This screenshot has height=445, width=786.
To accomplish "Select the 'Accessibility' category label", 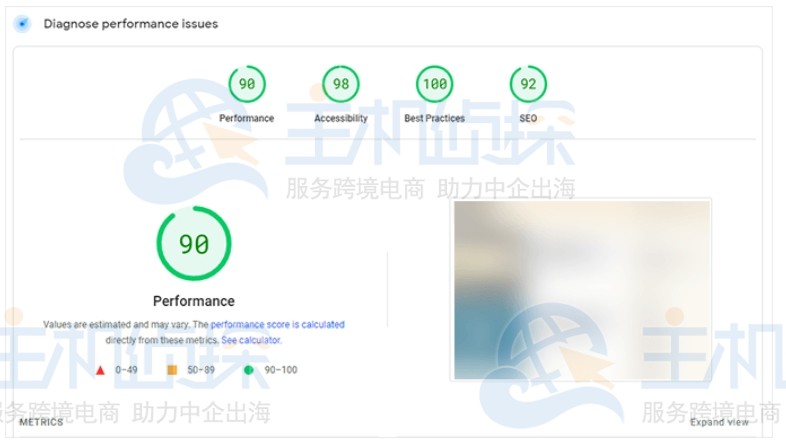I will tap(341, 118).
